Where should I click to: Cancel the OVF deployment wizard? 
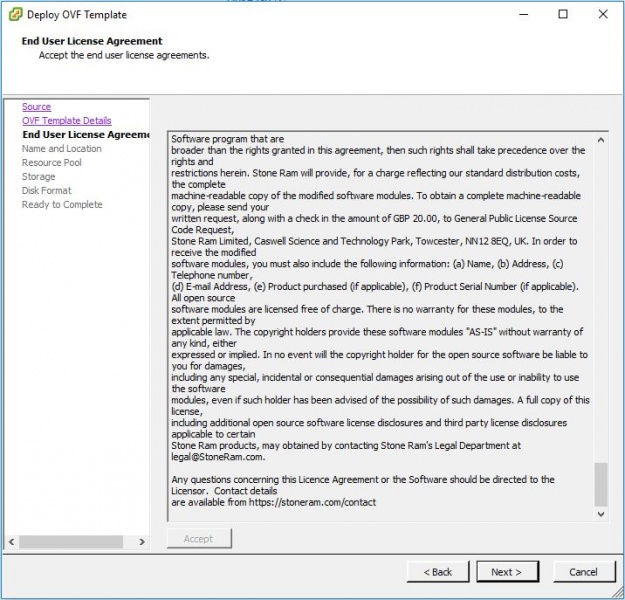[x=584, y=572]
